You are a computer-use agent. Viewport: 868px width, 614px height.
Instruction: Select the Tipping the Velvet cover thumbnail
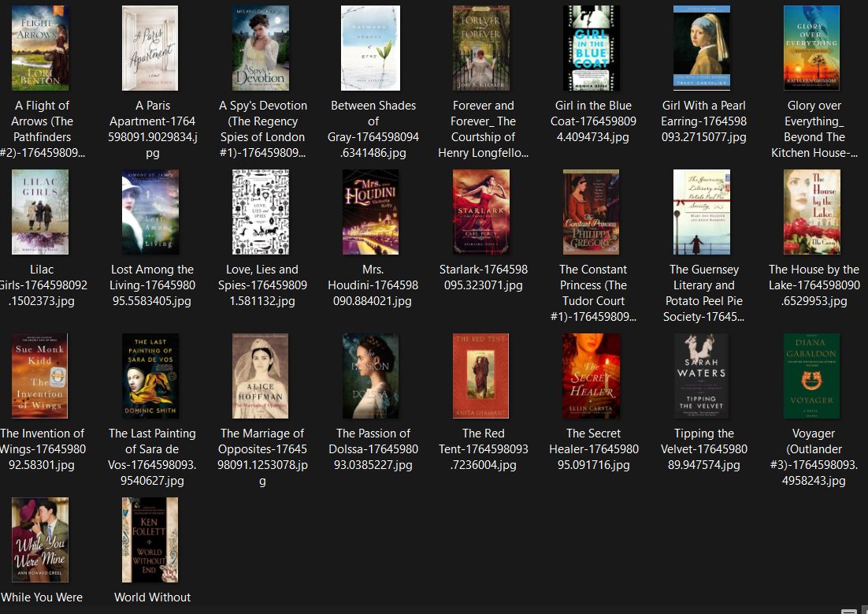click(702, 376)
